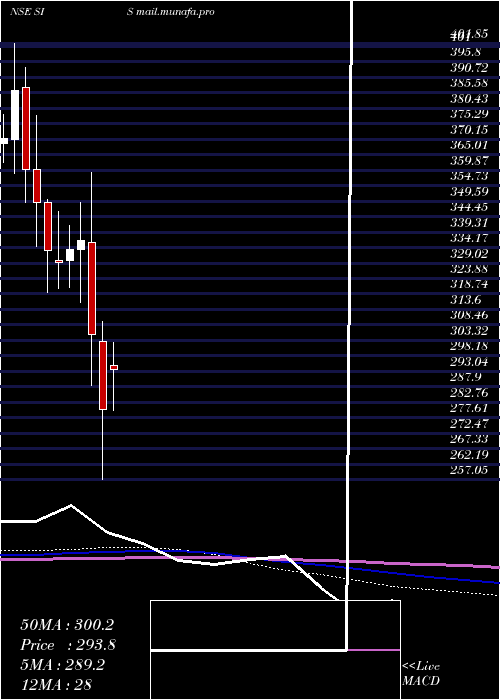This screenshot has height=700, width=500.
Task: Click the 359.87 price axis label
Action: (x=470, y=161)
